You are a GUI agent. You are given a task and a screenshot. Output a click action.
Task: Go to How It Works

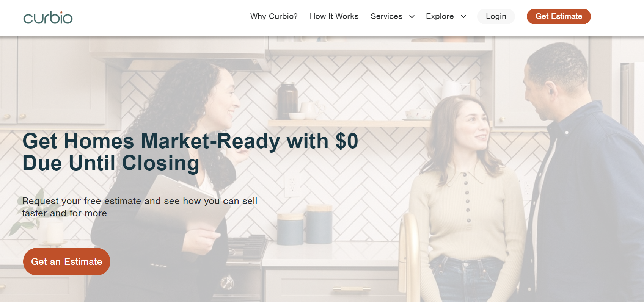click(334, 16)
